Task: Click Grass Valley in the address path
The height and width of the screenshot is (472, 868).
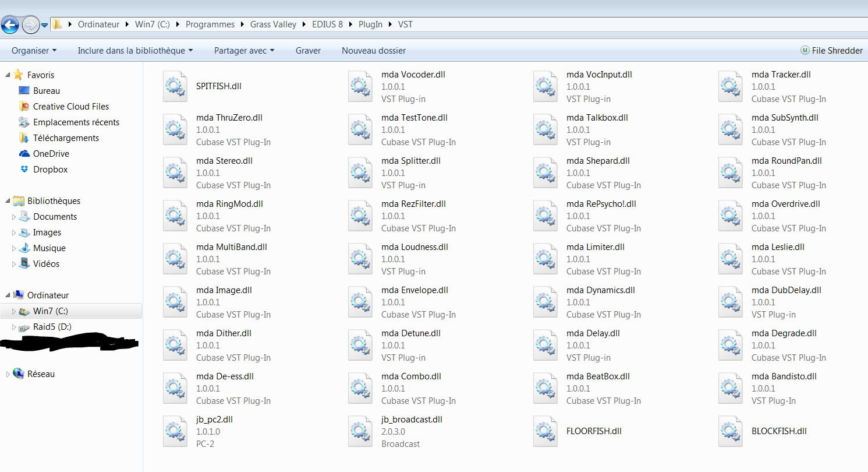Action: coord(273,24)
